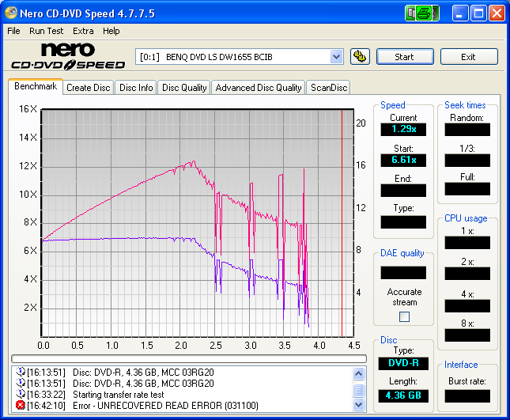The height and width of the screenshot is (420, 510).
Task: Click the CPU usage 1 x field
Action: click(x=467, y=243)
